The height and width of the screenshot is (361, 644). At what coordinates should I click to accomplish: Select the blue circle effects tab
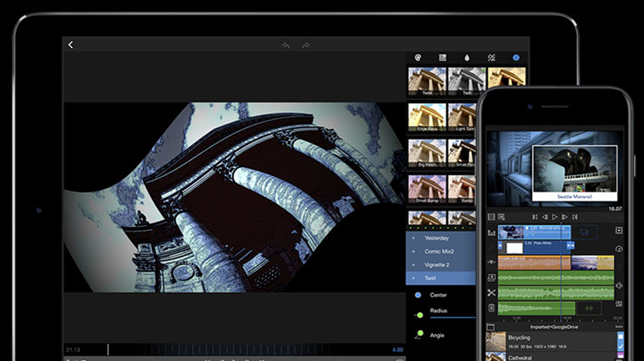[516, 58]
